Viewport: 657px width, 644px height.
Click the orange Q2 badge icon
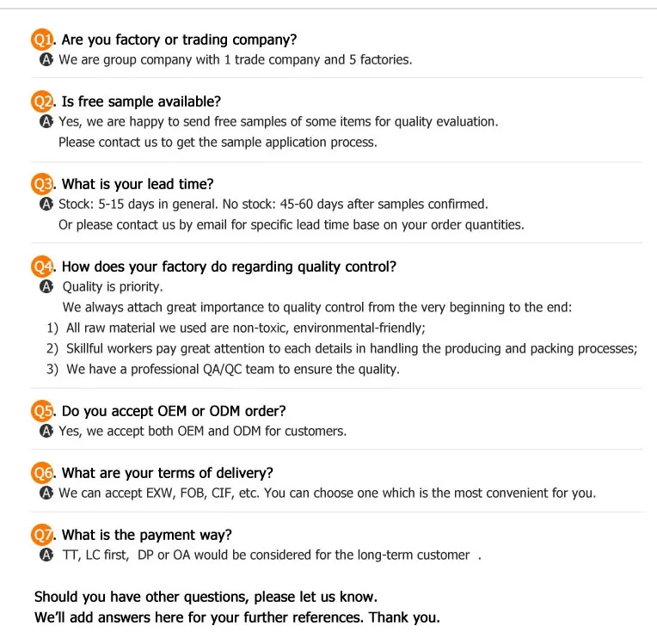click(x=43, y=101)
